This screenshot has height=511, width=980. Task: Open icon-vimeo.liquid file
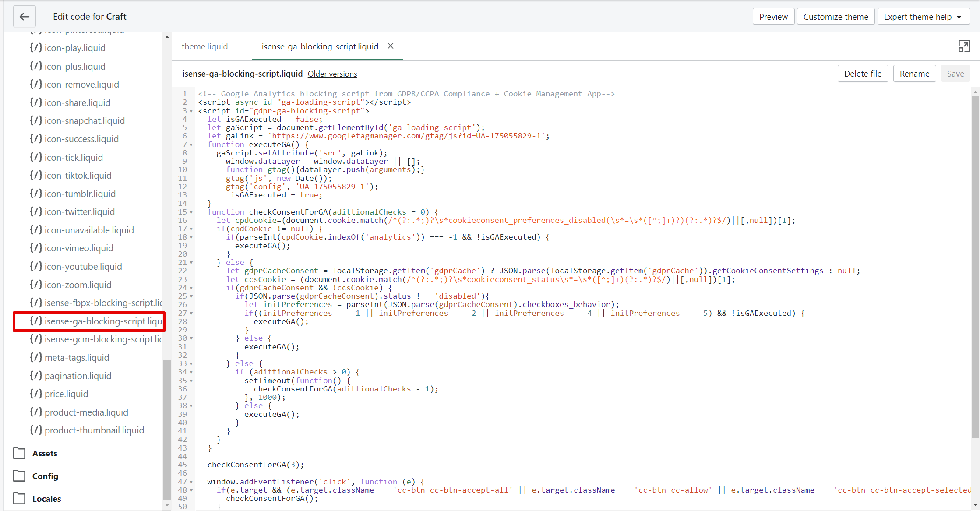[72, 248]
